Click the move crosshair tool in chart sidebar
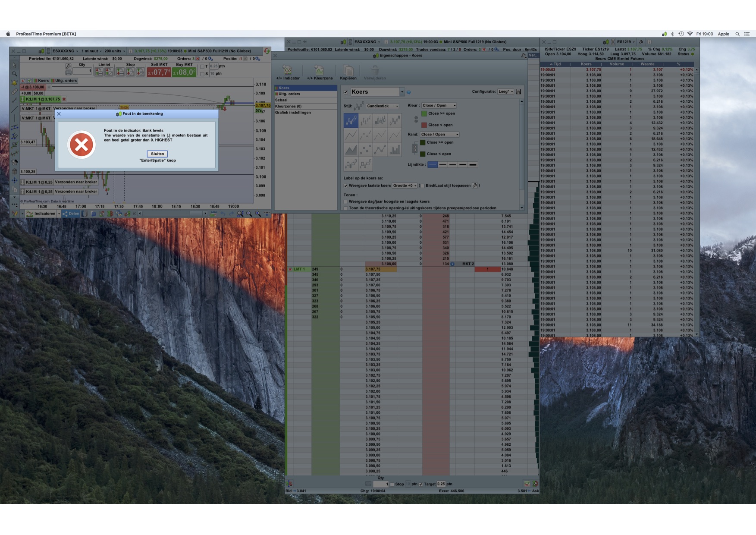Screen dimensions: 756x535 (x=15, y=180)
